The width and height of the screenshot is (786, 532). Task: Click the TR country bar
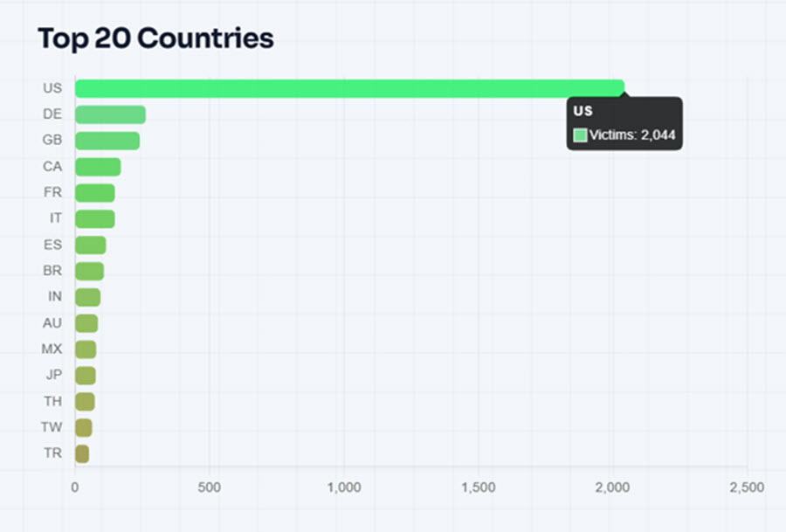coord(82,453)
